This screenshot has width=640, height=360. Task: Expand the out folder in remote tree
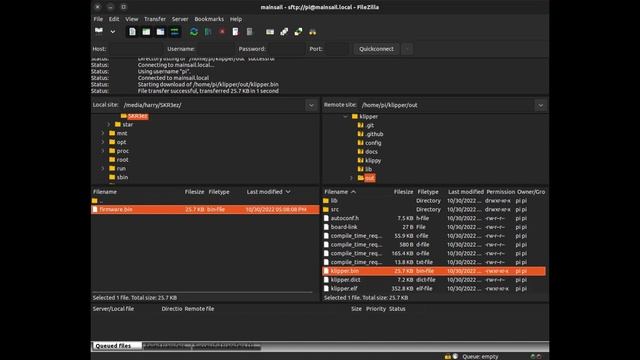click(x=351, y=178)
